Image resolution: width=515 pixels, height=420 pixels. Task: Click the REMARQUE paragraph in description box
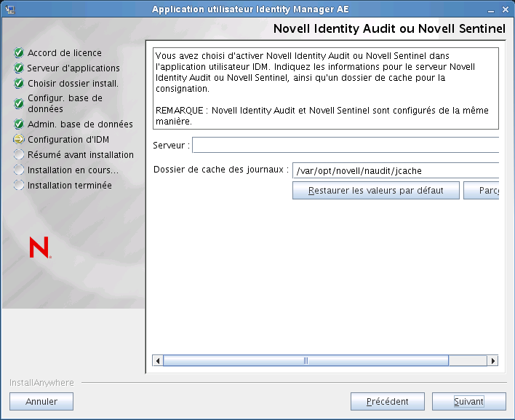(x=322, y=116)
